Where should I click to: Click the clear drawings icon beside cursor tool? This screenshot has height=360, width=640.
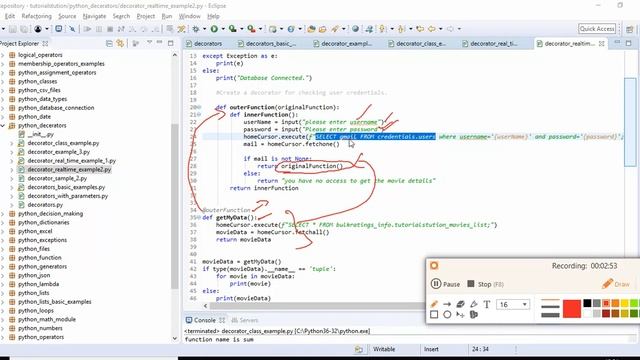[474, 314]
